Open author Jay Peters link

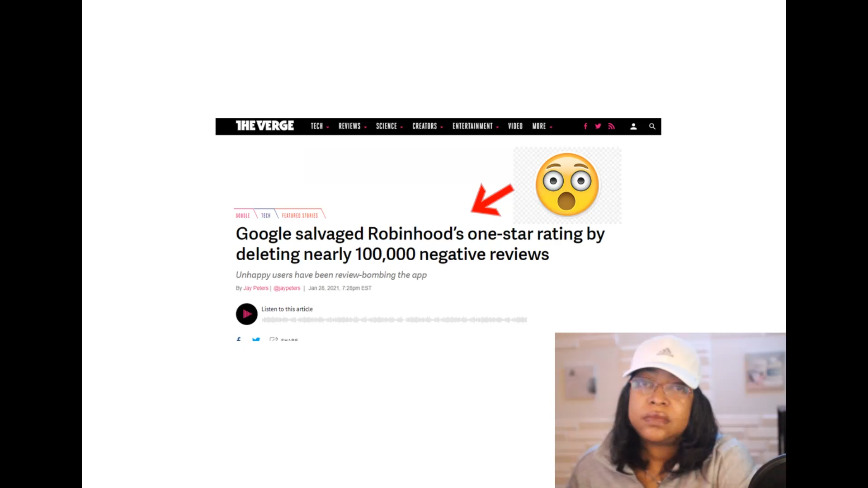pos(256,288)
